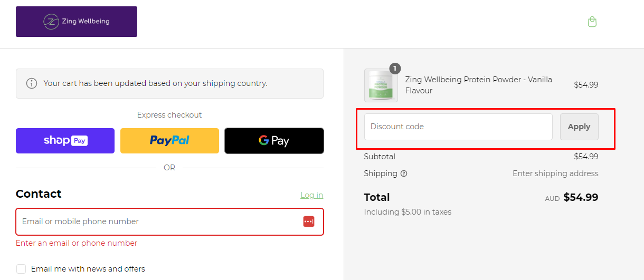Apply the discount code
Image resolution: width=644 pixels, height=280 pixels.
(x=579, y=127)
